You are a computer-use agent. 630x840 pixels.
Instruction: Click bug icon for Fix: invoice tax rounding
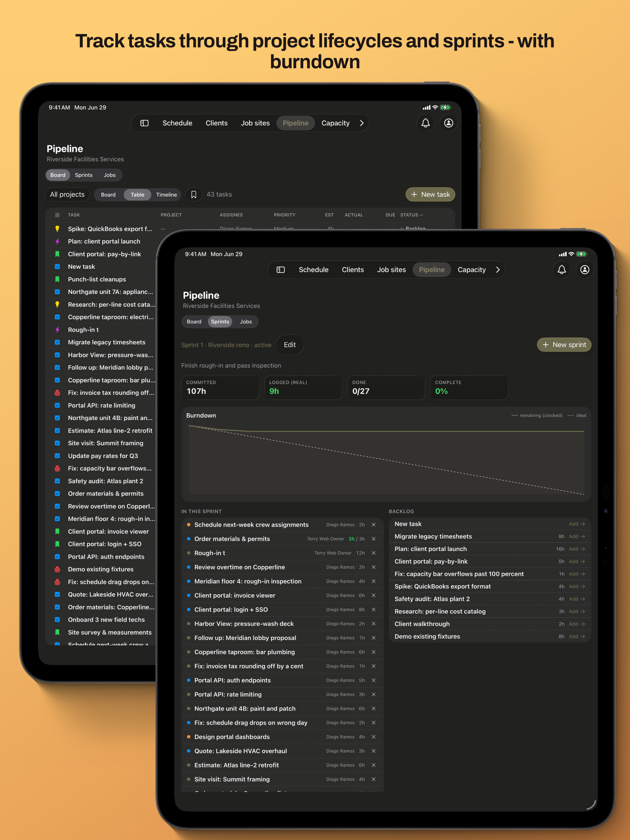[58, 393]
